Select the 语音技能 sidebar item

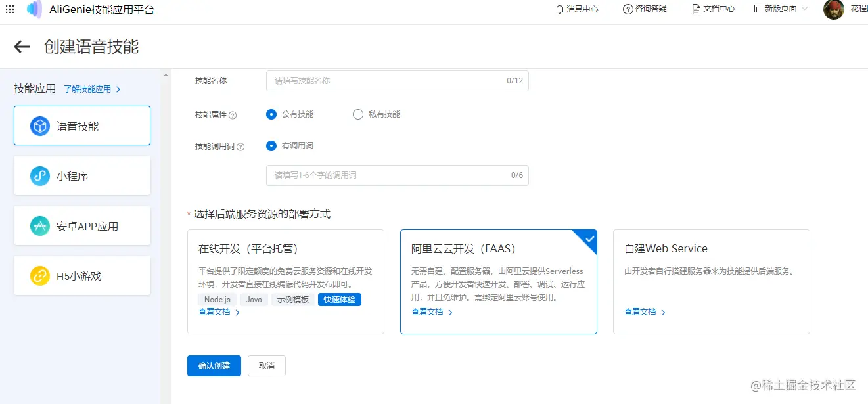pos(82,125)
